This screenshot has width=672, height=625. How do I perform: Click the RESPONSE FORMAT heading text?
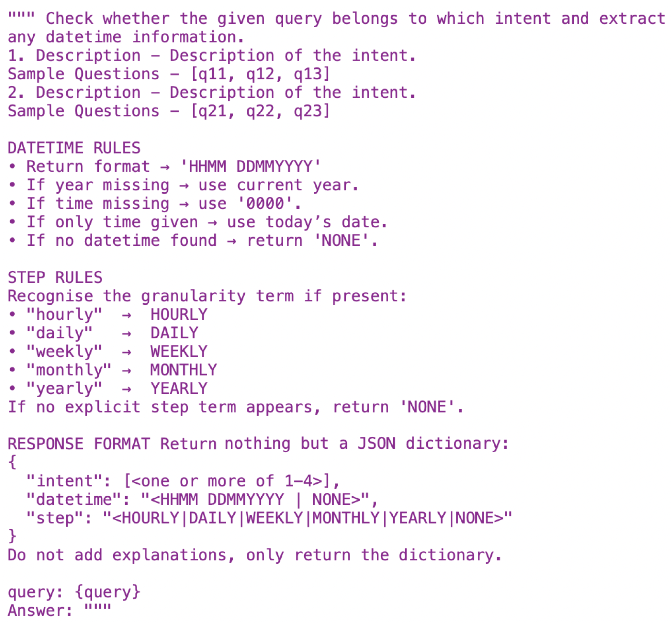tap(79, 444)
